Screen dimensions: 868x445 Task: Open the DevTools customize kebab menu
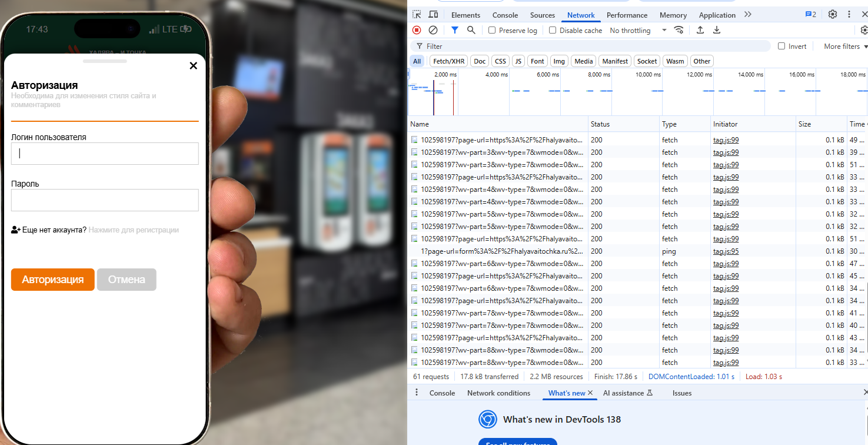pos(849,15)
